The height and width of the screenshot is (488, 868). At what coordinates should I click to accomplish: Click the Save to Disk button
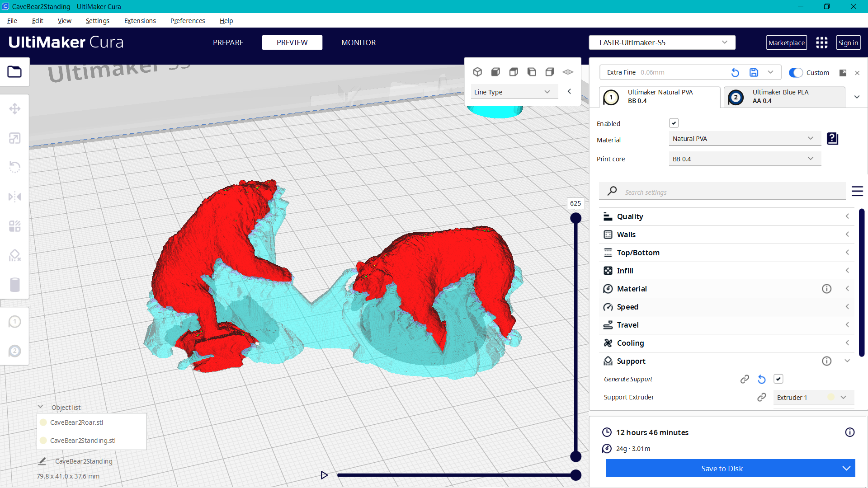pos(722,469)
